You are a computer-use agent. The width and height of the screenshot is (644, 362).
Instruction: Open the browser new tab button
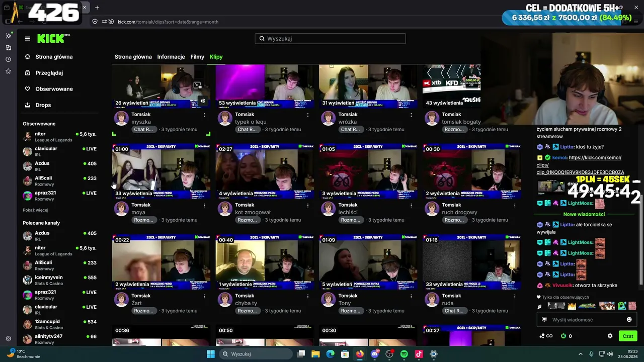97,8
